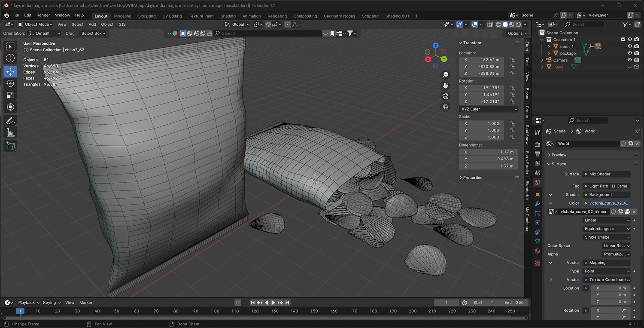The height and width of the screenshot is (328, 644).
Task: Select the Add Cube tool
Action: coord(10,146)
